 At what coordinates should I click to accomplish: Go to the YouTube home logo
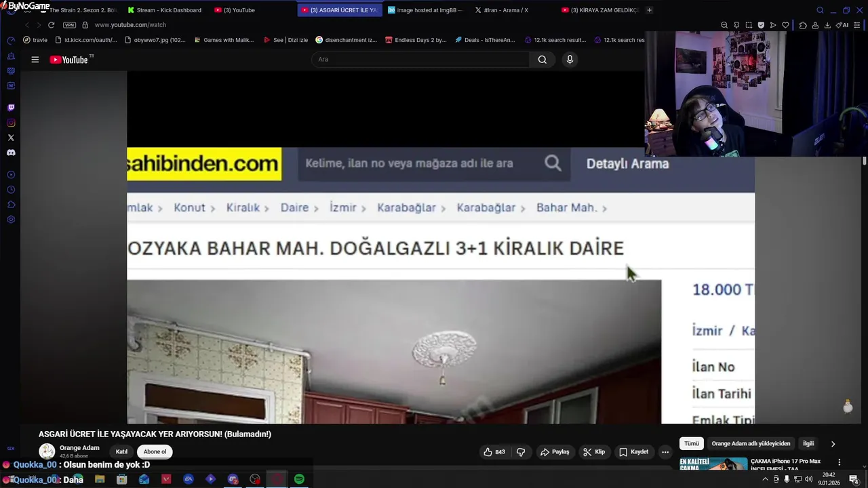(x=69, y=60)
